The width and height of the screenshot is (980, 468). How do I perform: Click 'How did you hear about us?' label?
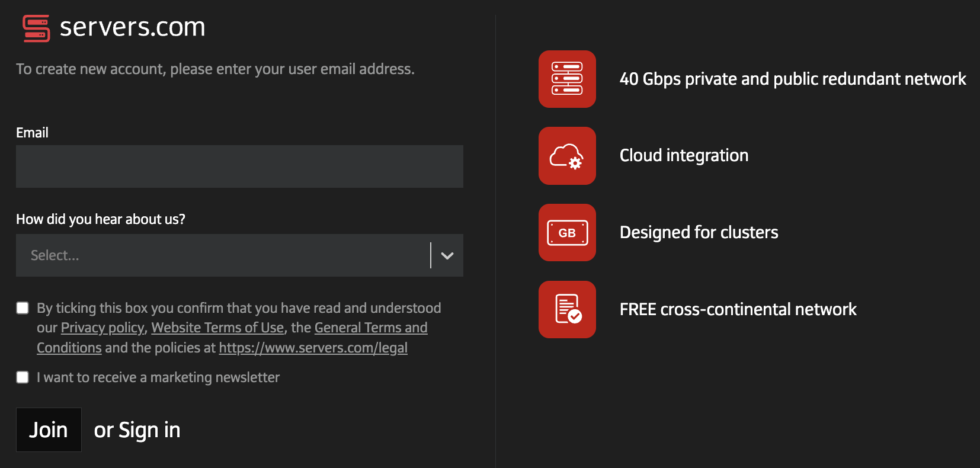[101, 219]
